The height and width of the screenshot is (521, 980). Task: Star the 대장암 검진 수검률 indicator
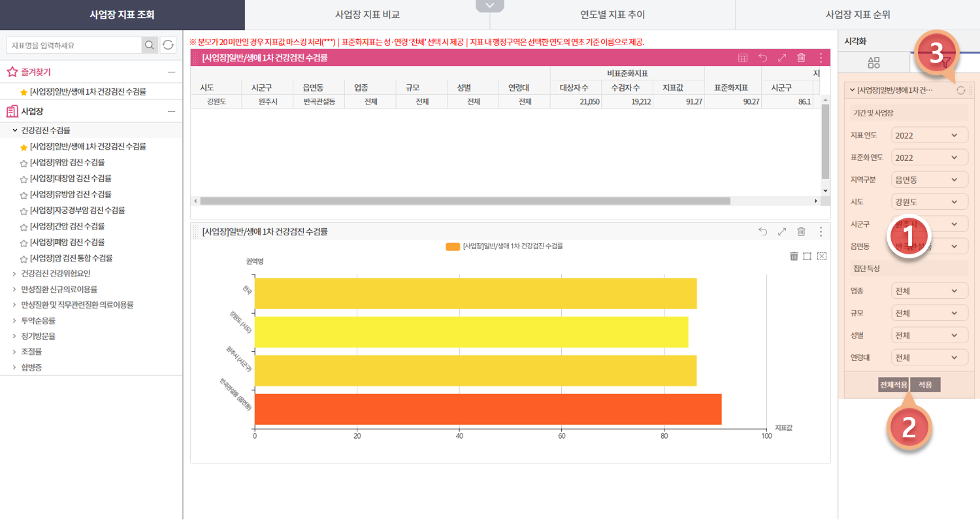24,178
